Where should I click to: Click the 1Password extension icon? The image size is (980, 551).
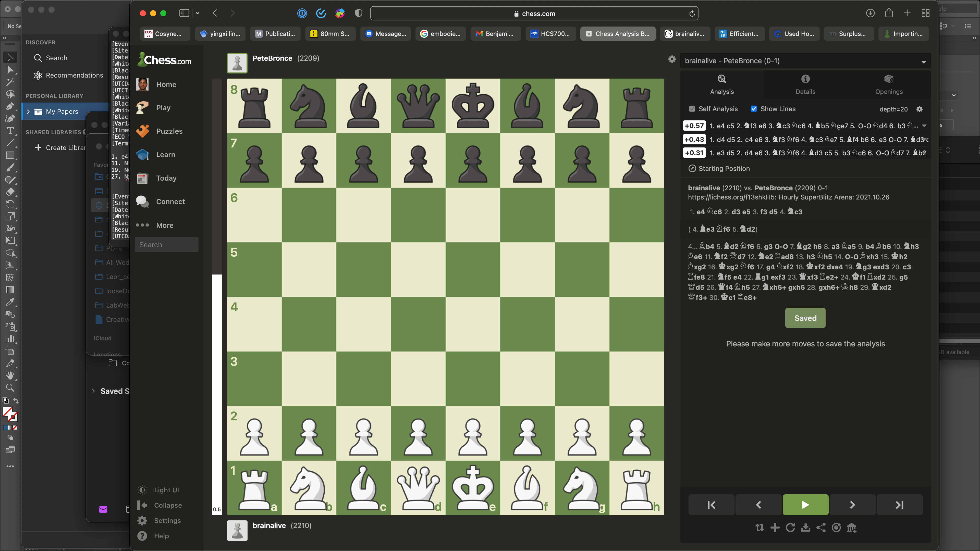(x=302, y=13)
